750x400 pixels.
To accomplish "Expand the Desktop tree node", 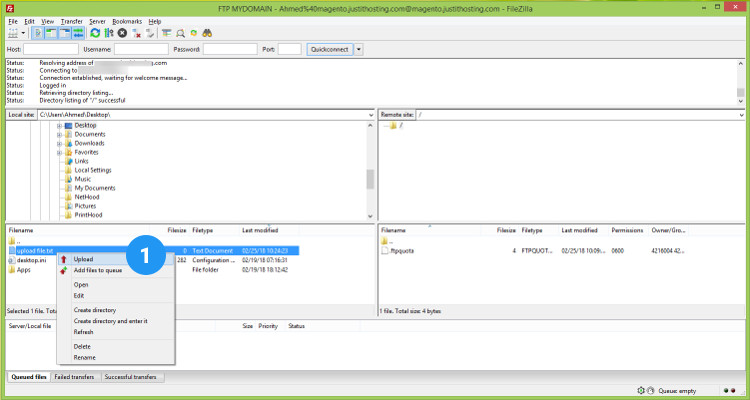I will coord(59,125).
